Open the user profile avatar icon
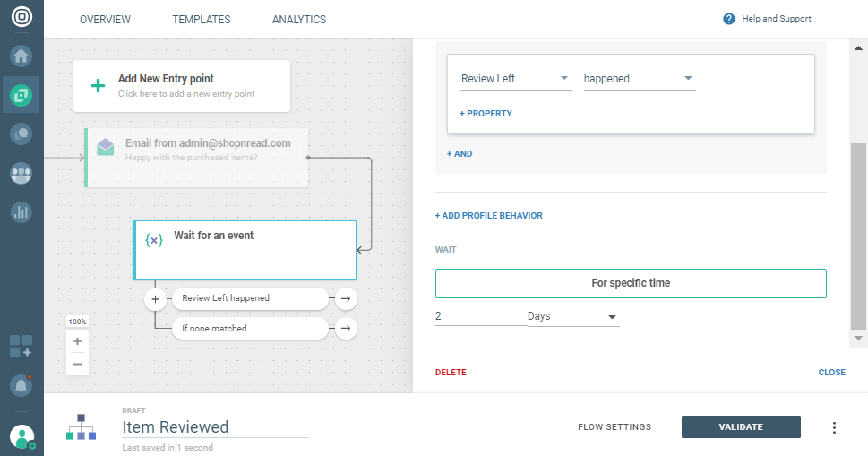Image resolution: width=868 pixels, height=456 pixels. [x=21, y=436]
